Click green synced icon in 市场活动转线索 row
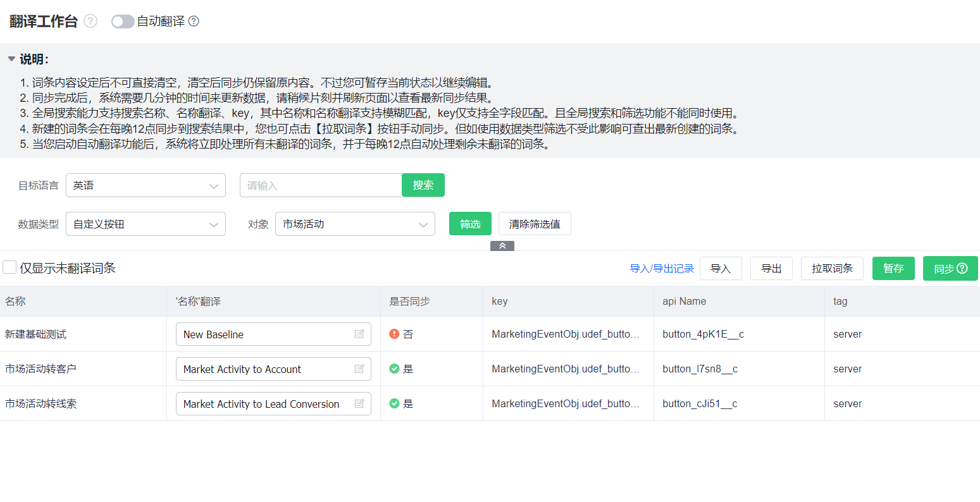980x502 pixels. coord(394,403)
